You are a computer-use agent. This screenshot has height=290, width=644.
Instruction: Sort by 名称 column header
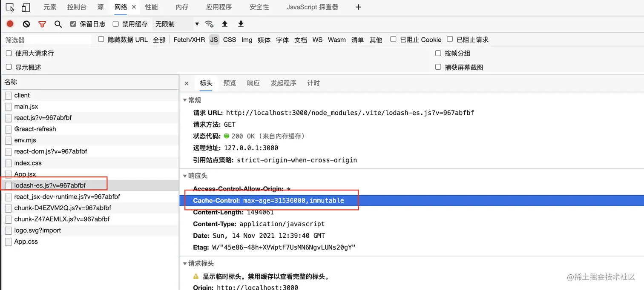tap(89, 82)
